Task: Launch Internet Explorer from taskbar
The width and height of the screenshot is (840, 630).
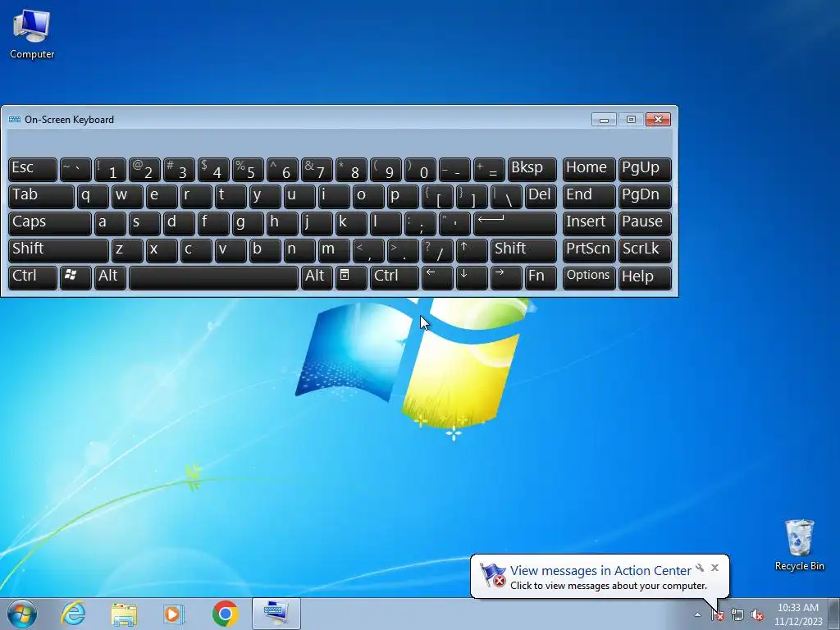Action: 73,614
